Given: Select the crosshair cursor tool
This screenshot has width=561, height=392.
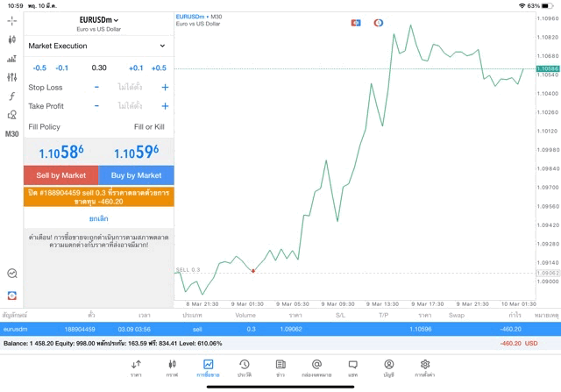Looking at the screenshot, I should 11,21.
